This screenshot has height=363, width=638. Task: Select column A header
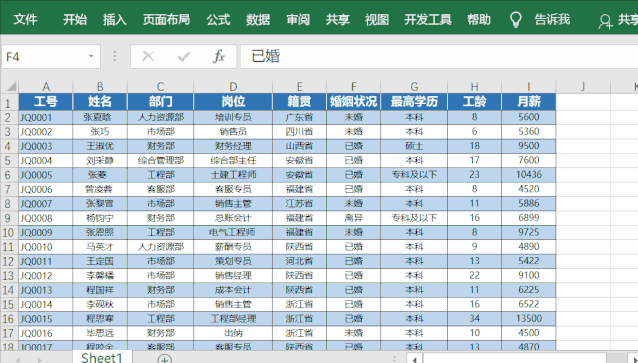pyautogui.click(x=46, y=87)
